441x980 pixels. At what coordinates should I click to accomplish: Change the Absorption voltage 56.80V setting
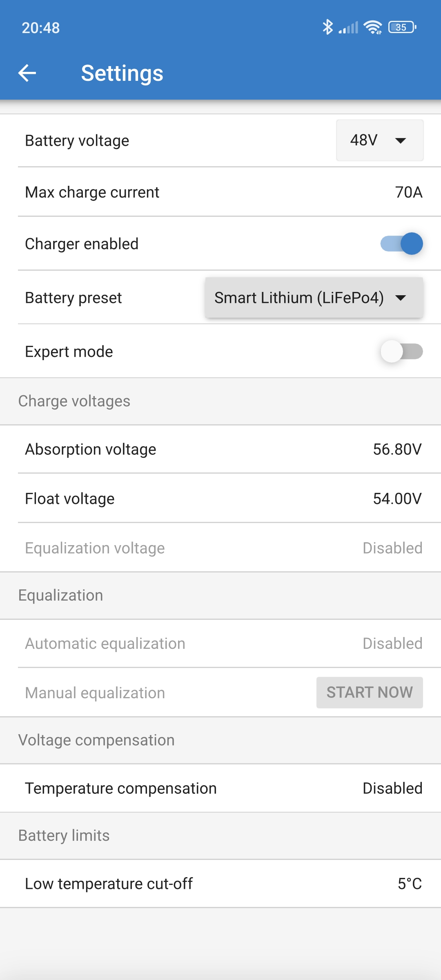397,449
